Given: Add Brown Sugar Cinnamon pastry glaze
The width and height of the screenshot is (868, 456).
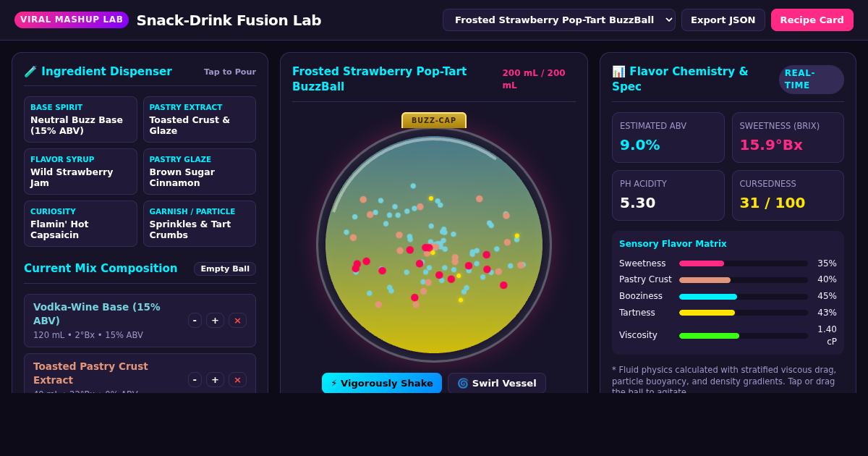Looking at the screenshot, I should (x=199, y=172).
